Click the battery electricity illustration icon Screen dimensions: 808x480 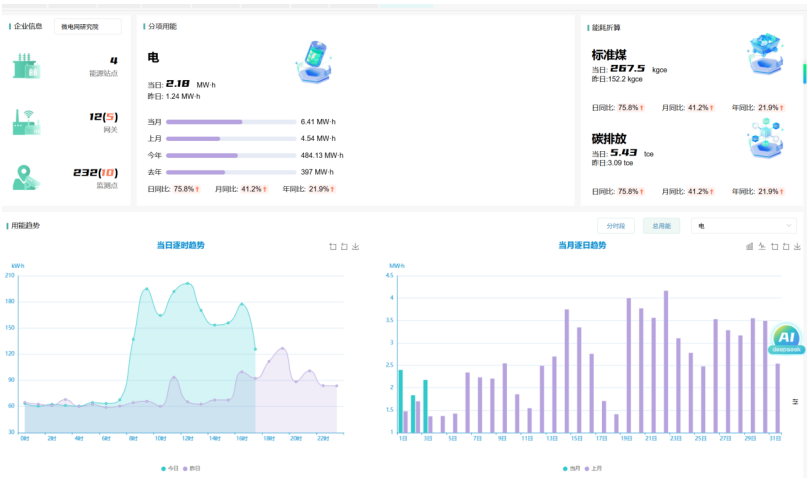click(x=311, y=62)
